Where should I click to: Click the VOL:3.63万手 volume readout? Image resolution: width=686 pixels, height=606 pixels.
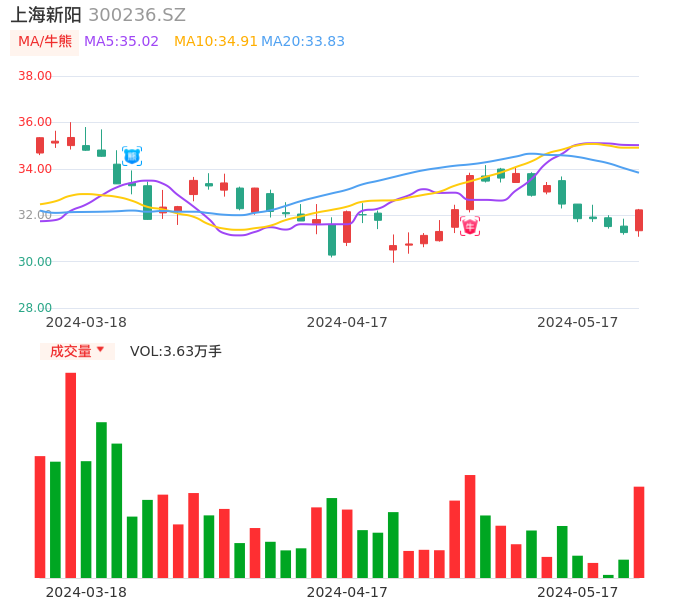pyautogui.click(x=176, y=351)
